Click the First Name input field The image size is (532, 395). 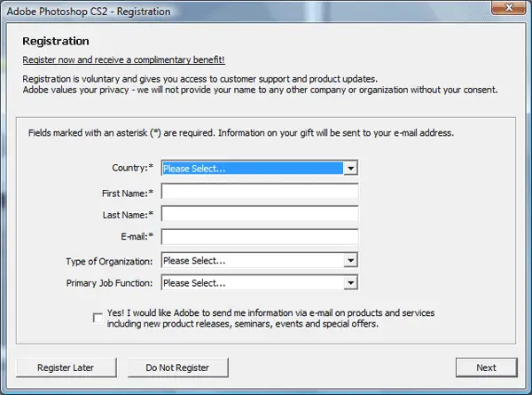pyautogui.click(x=260, y=192)
